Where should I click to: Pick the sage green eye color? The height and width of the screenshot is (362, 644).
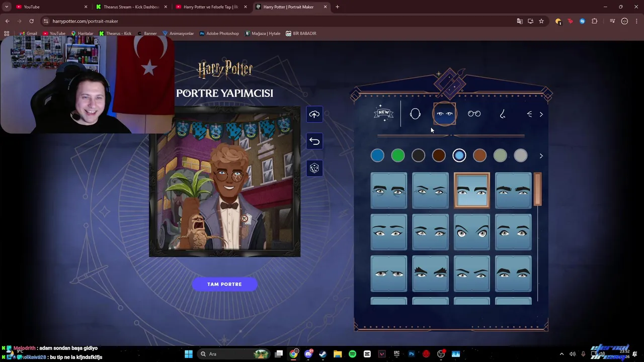tap(500, 156)
